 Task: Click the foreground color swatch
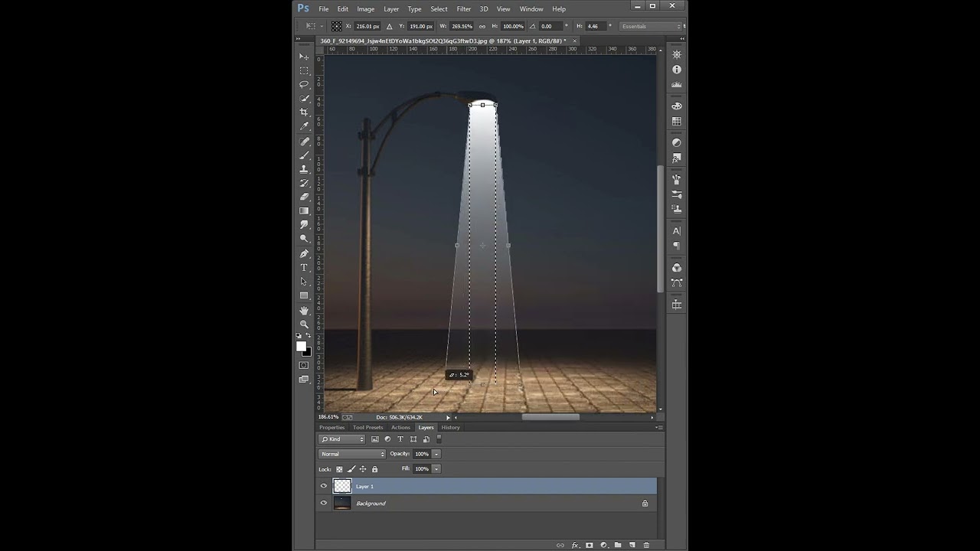click(302, 347)
